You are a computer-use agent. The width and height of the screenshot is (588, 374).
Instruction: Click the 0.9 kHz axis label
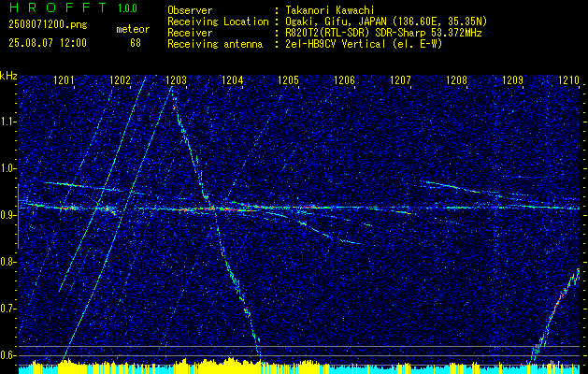pyautogui.click(x=7, y=215)
